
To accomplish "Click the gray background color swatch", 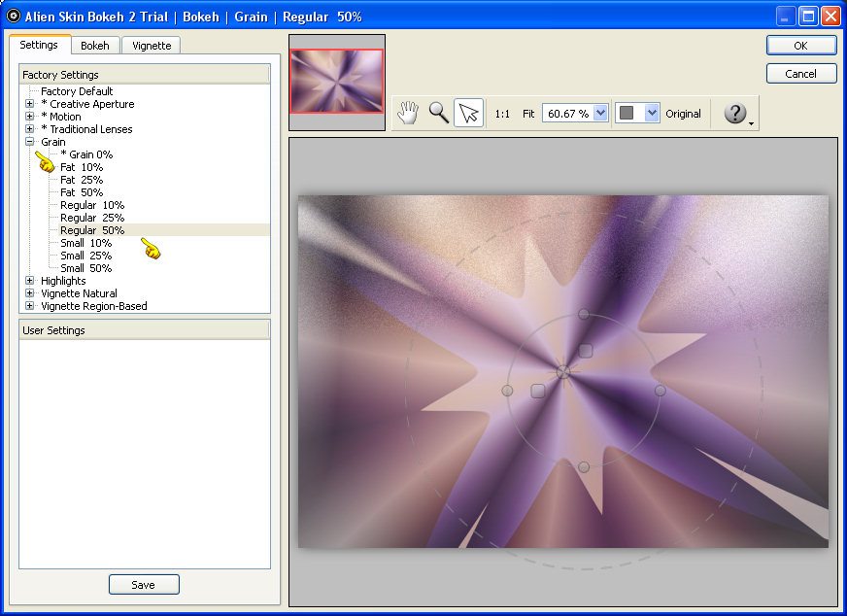I will [x=627, y=114].
